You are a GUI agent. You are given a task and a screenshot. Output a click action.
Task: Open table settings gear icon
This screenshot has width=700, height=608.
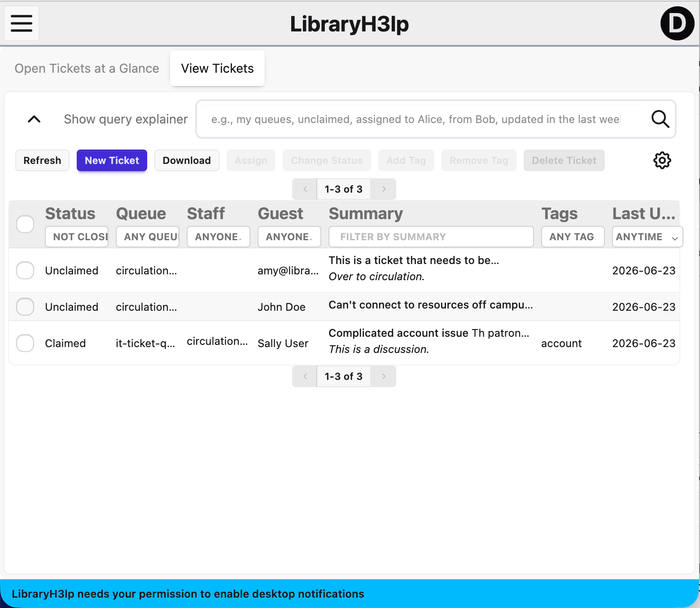click(x=662, y=160)
